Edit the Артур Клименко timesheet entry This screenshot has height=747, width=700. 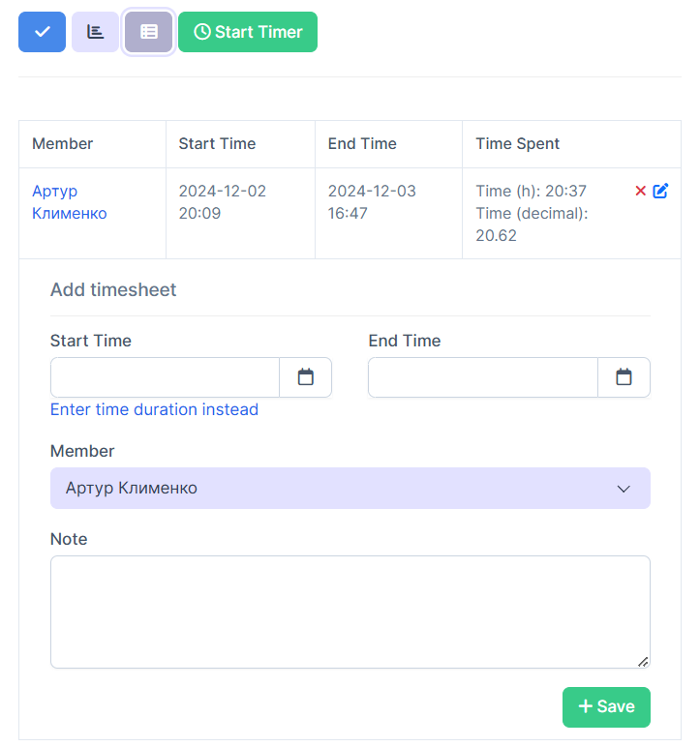coord(660,192)
